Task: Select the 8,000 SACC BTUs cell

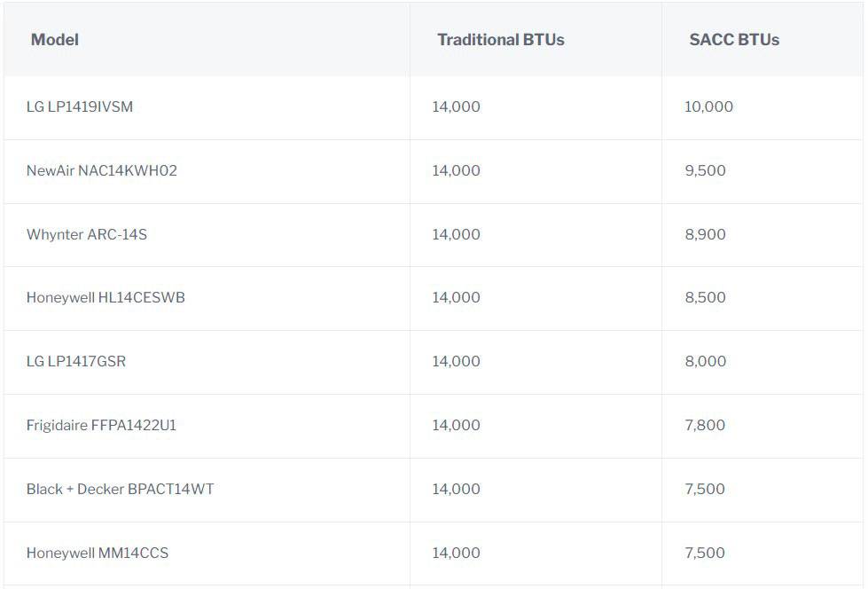Action: 705,362
